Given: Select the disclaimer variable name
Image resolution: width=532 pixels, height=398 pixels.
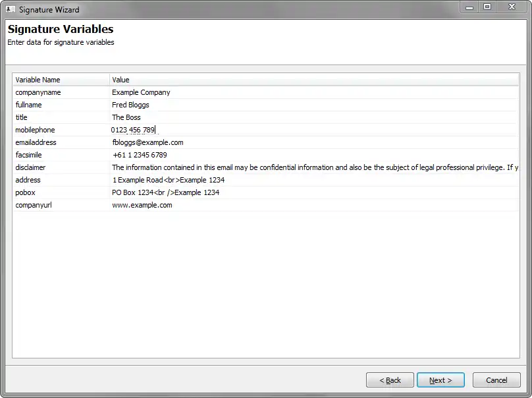Looking at the screenshot, I should point(30,168).
